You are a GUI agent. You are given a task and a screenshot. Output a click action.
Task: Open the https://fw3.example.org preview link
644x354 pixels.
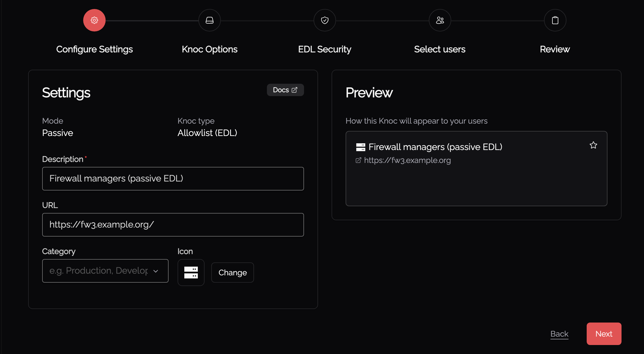[407, 160]
